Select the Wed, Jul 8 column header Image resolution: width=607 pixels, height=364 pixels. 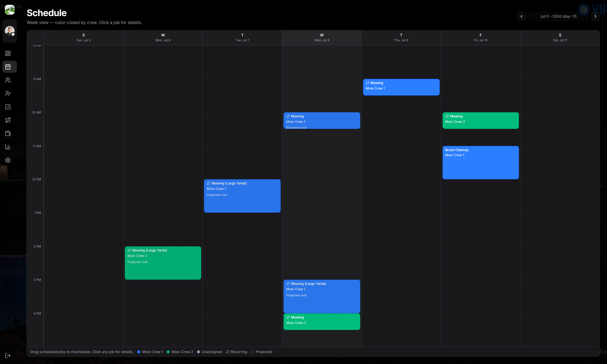click(322, 37)
